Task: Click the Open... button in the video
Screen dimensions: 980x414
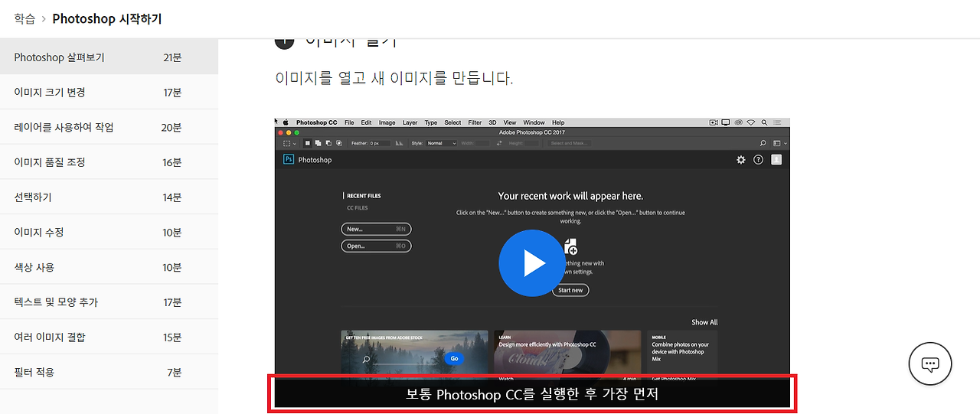Action: [376, 246]
